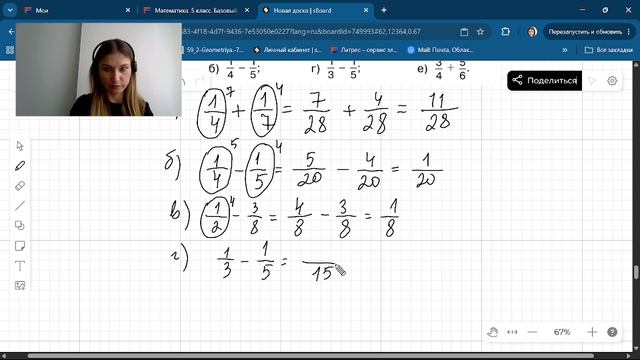Select the shapes tool
Image resolution: width=640 pixels, height=360 pixels.
coord(20,226)
